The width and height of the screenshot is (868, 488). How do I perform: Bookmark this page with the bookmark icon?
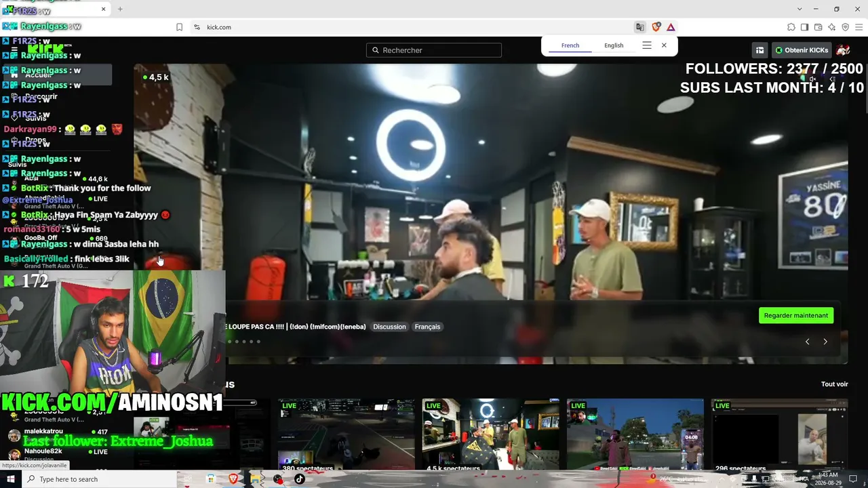pyautogui.click(x=179, y=27)
